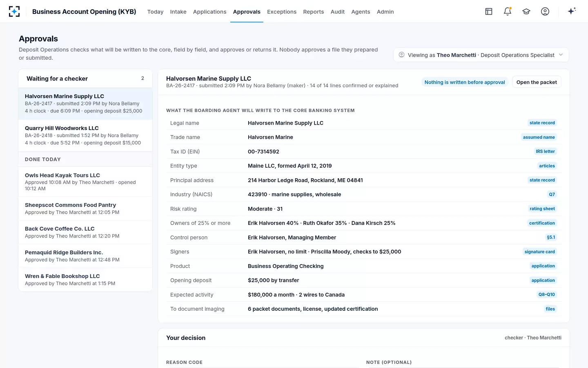This screenshot has width=588, height=368.
Task: Select Halvorsen Marine Supply LLC in the queue
Action: pyautogui.click(x=85, y=103)
